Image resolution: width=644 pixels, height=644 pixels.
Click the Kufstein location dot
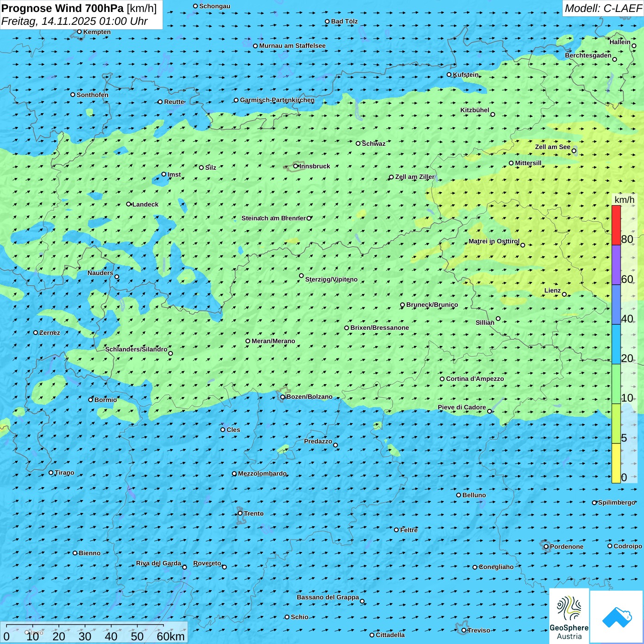point(449,75)
